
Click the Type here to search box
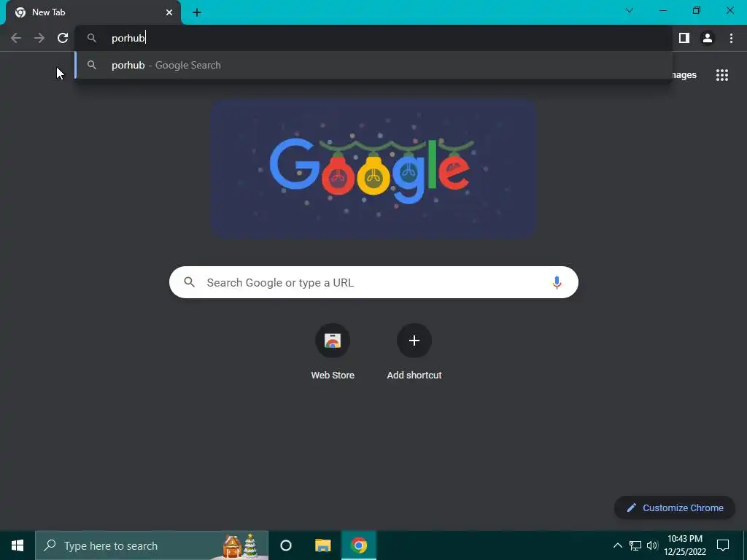click(x=152, y=545)
